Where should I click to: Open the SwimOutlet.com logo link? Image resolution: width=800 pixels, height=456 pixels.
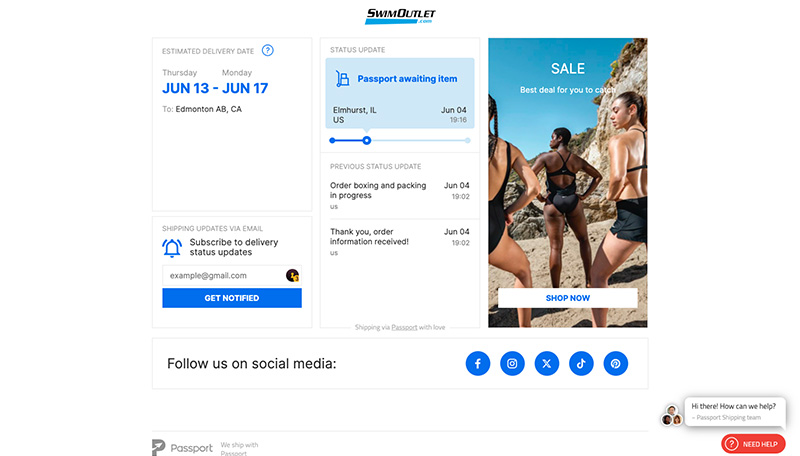point(401,16)
